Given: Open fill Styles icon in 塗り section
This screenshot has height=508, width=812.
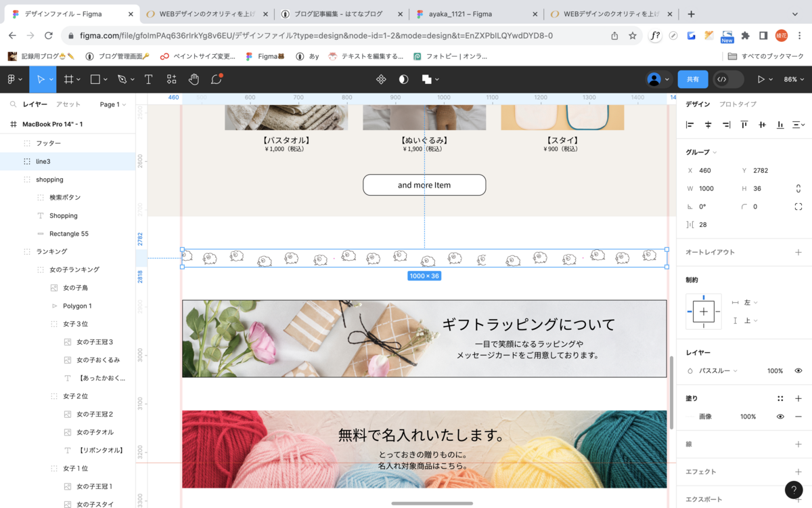Looking at the screenshot, I should click(780, 398).
